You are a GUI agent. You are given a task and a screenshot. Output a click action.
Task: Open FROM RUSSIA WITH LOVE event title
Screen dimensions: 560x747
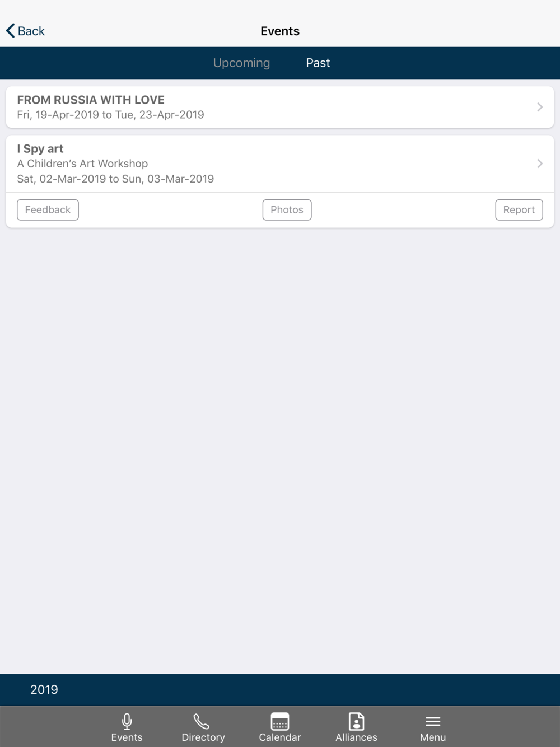91,100
